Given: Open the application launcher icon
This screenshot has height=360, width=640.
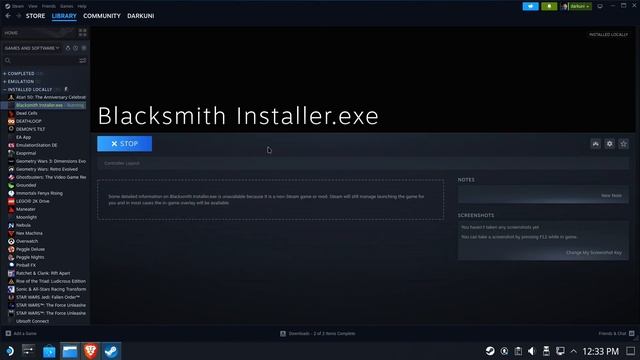Looking at the screenshot, I should click(10, 351).
